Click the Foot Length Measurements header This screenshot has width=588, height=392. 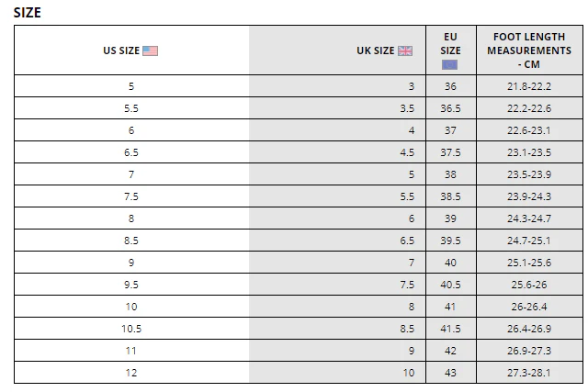(528, 50)
